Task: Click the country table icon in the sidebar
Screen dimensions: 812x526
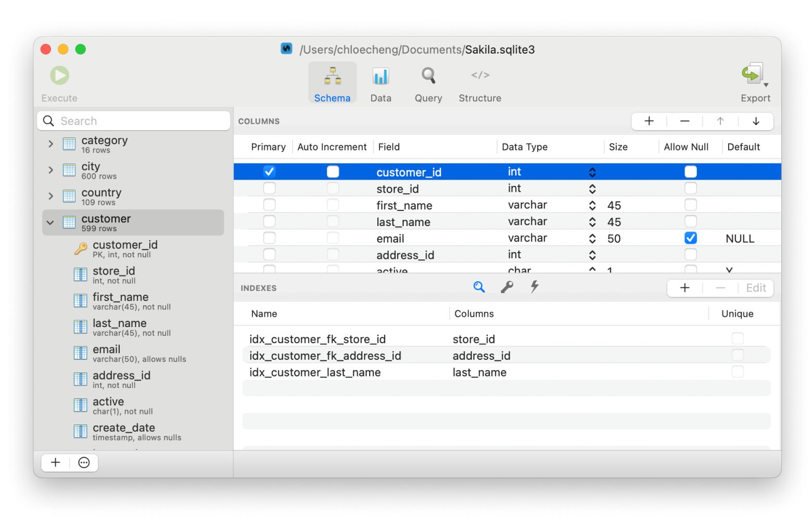Action: tap(69, 196)
